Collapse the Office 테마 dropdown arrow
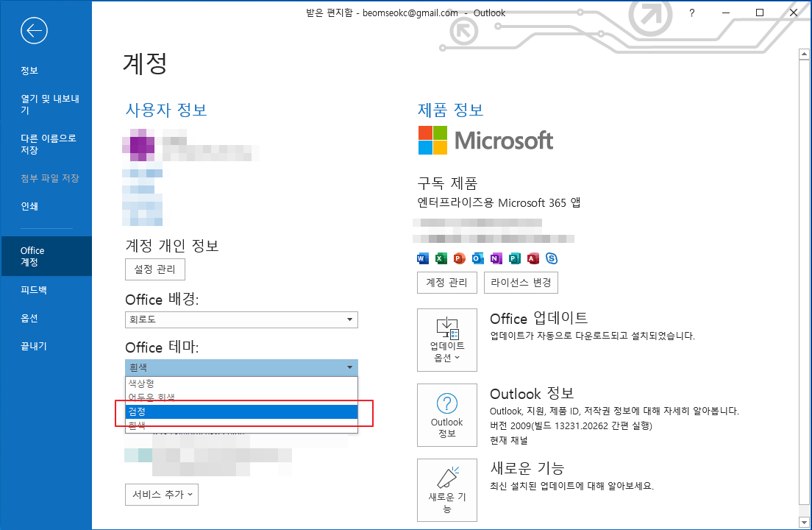This screenshot has width=812, height=530. (349, 367)
